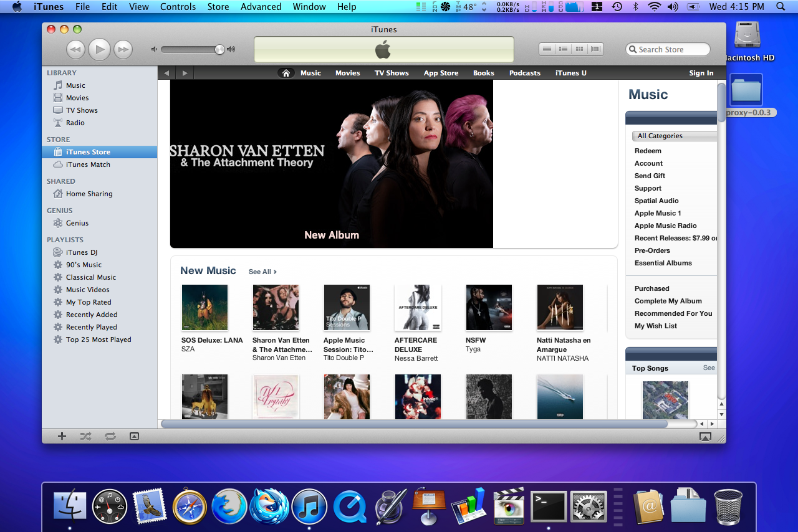The width and height of the screenshot is (798, 532).
Task: Open the iTunes U tab
Action: click(571, 73)
